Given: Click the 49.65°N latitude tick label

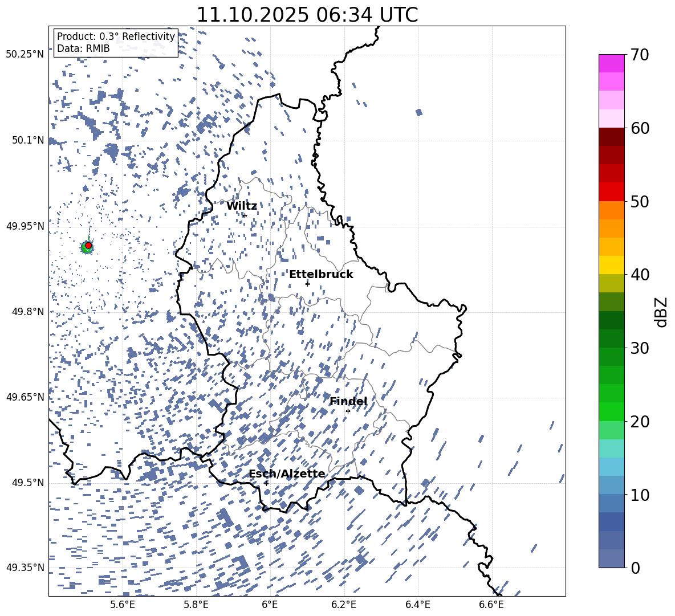Looking at the screenshot, I should point(25,398).
